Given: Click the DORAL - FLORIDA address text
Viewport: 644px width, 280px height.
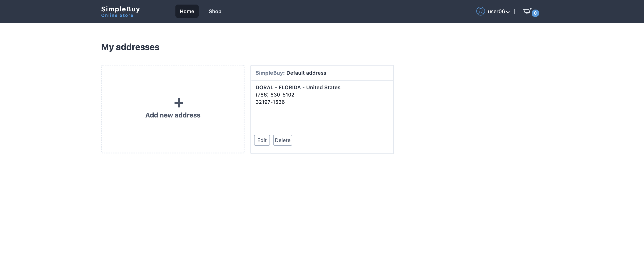Looking at the screenshot, I should [x=298, y=87].
